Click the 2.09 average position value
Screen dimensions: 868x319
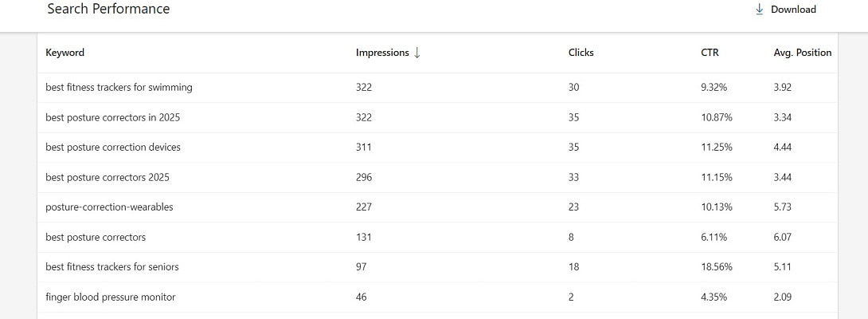[x=782, y=297]
